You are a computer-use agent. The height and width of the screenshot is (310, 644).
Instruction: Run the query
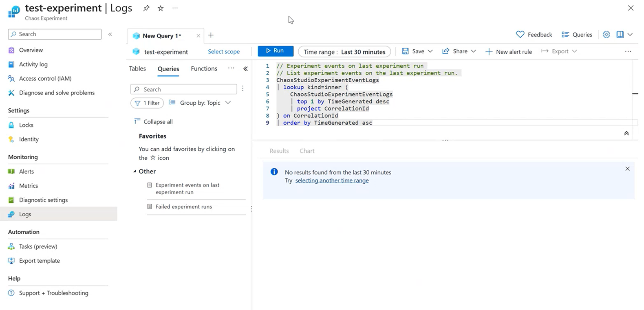coord(275,51)
